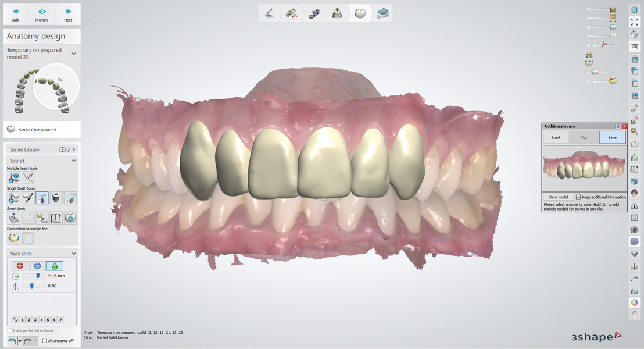This screenshot has height=349, width=644.
Task: Expand the Temporary on prepared model 23 dropdown
Action: tap(74, 54)
